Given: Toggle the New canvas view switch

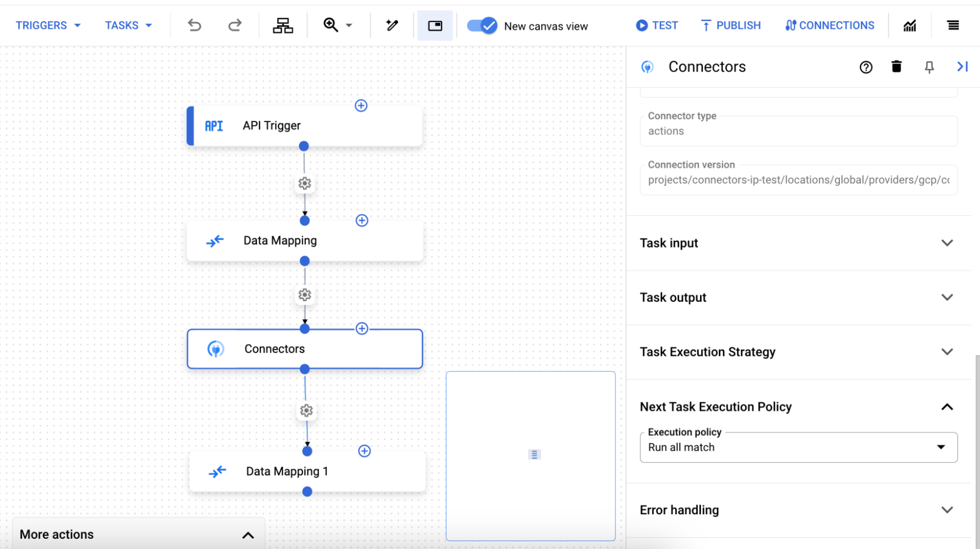Looking at the screenshot, I should tap(482, 25).
